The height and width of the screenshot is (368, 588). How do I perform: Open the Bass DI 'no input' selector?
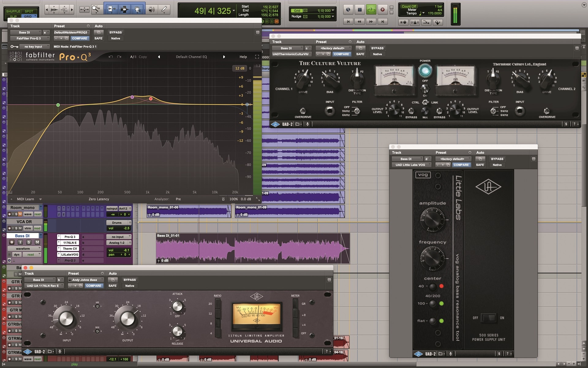[119, 237]
